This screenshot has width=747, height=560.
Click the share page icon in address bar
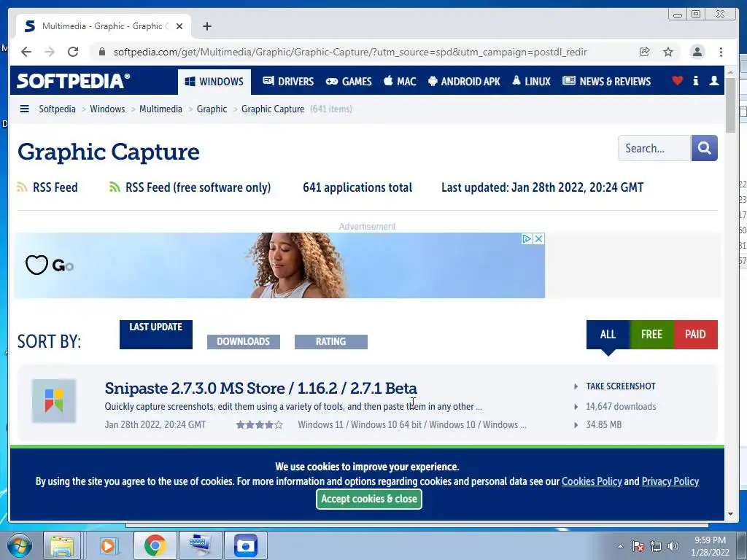tap(645, 52)
